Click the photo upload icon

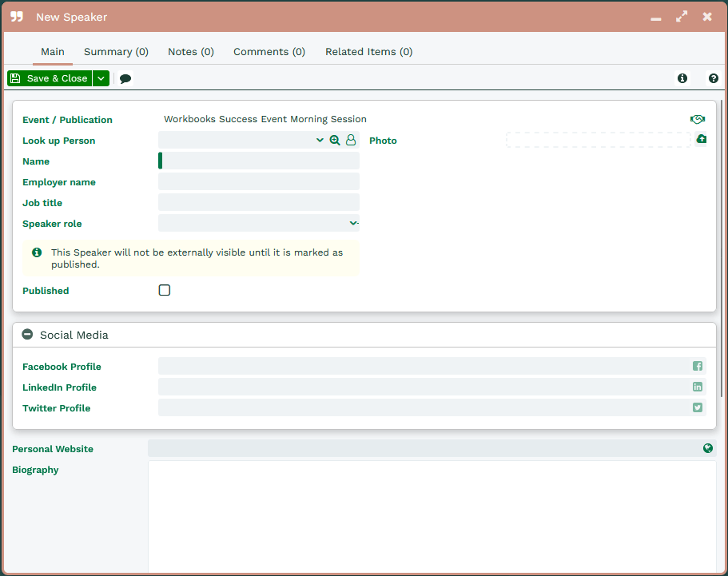coord(701,139)
